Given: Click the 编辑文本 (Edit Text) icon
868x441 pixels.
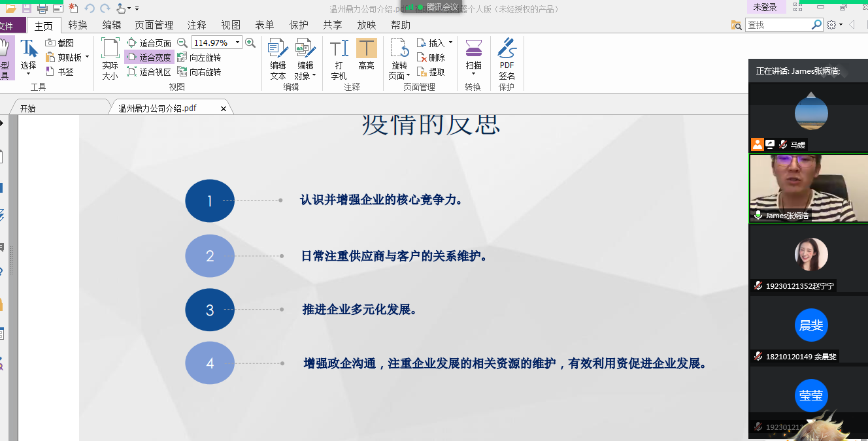Looking at the screenshot, I should click(x=278, y=50).
